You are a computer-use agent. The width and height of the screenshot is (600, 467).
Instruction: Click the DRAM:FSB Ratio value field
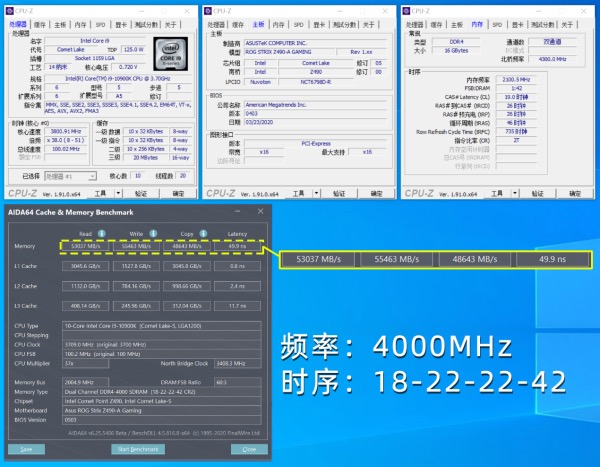pos(238,382)
